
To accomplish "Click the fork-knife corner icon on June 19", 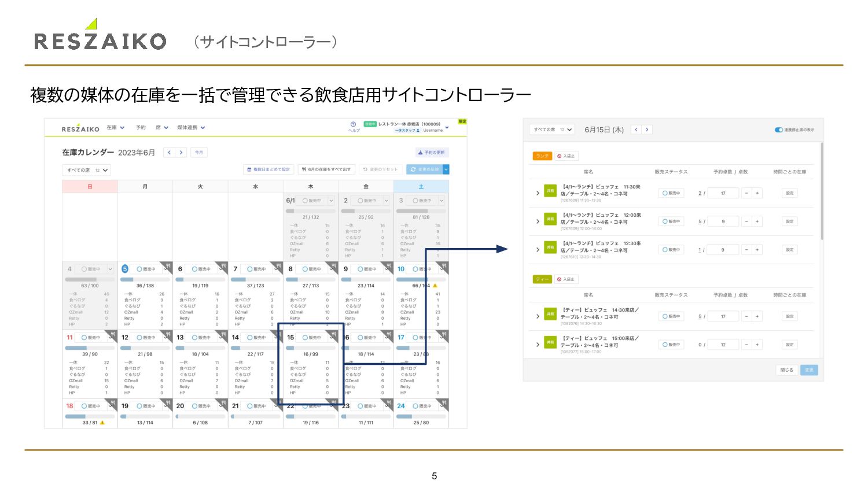I will pos(168,403).
